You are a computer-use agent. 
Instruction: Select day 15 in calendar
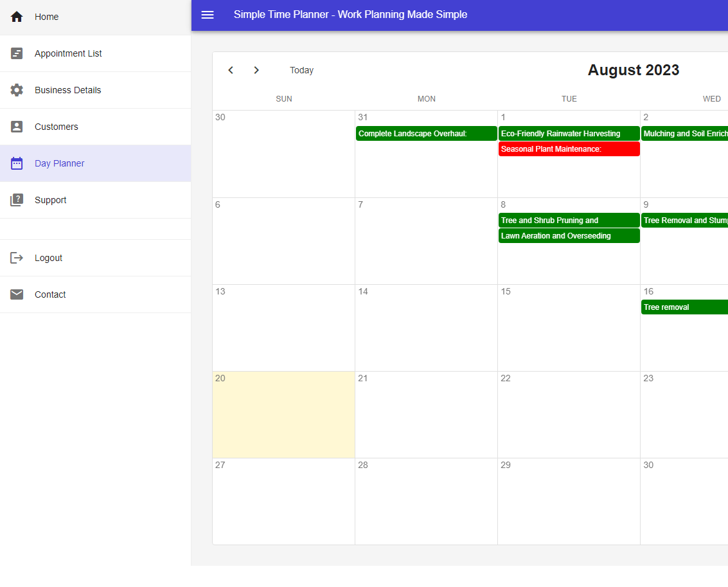point(569,328)
